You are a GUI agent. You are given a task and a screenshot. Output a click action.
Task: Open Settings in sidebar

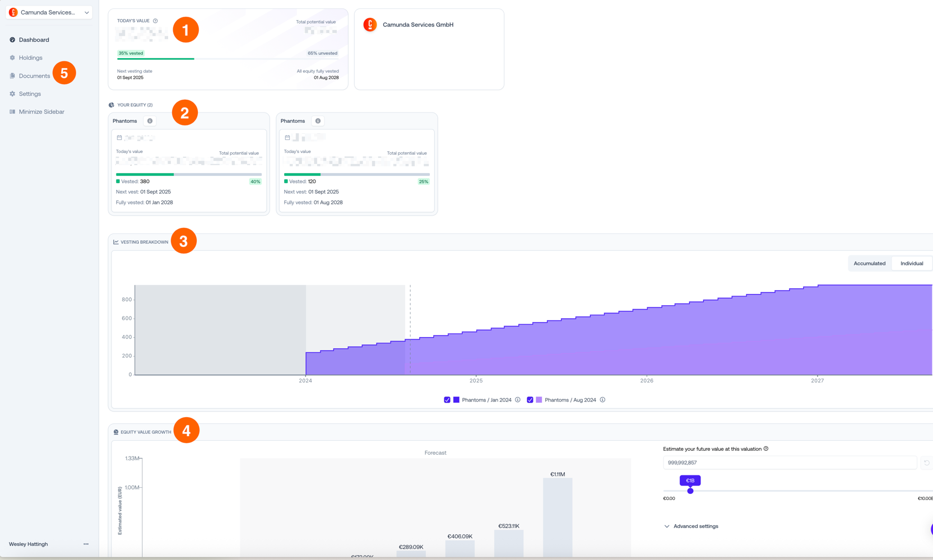pos(30,94)
